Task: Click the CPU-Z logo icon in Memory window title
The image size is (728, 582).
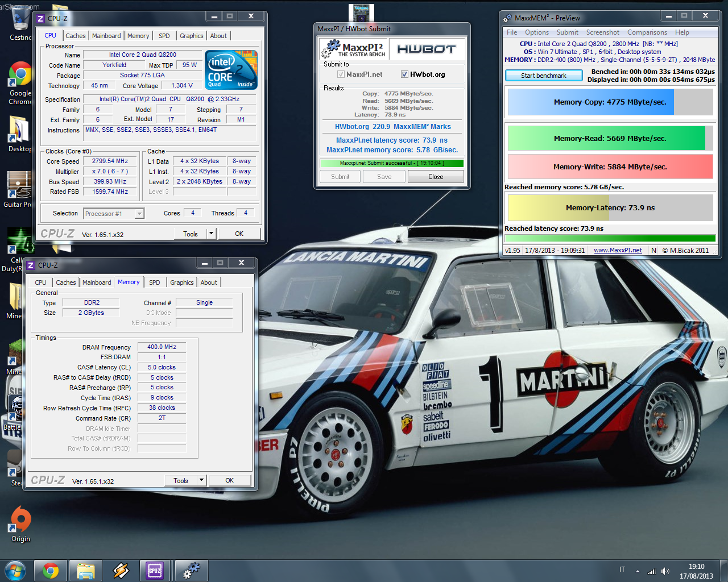Action: click(x=31, y=265)
